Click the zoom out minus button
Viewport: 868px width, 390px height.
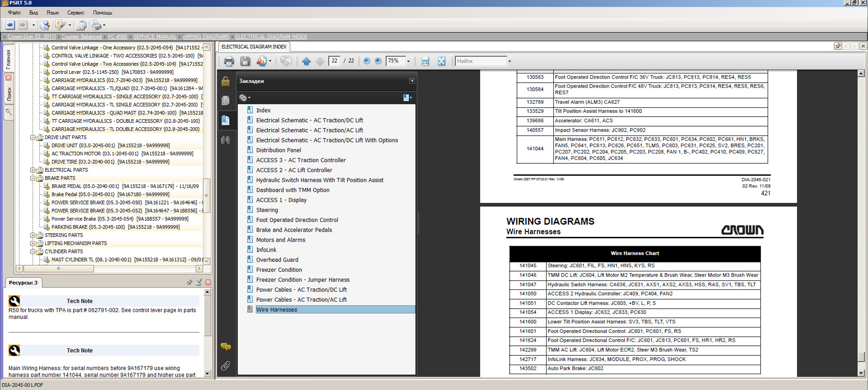pos(366,61)
